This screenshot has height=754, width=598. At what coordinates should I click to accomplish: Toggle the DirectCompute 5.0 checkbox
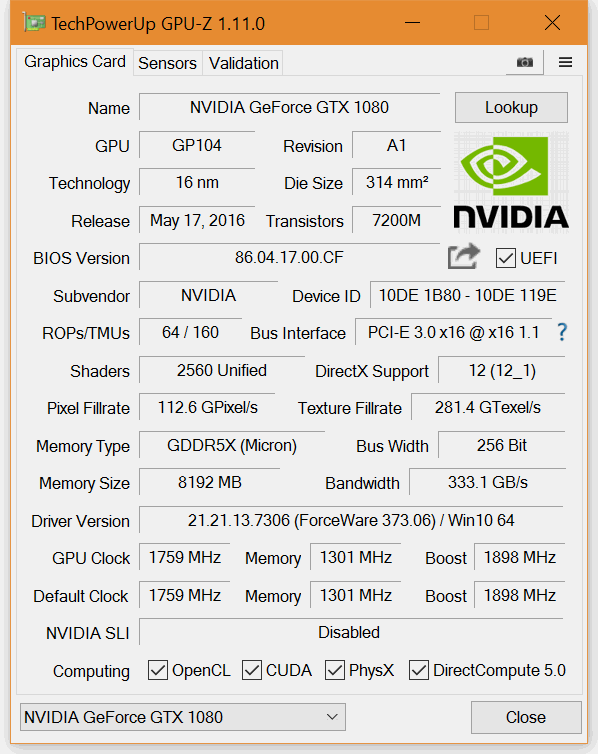point(419,670)
